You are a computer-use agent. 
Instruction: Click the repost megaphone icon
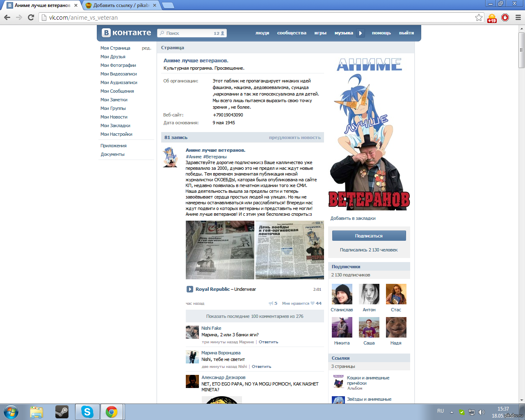pyautogui.click(x=271, y=304)
